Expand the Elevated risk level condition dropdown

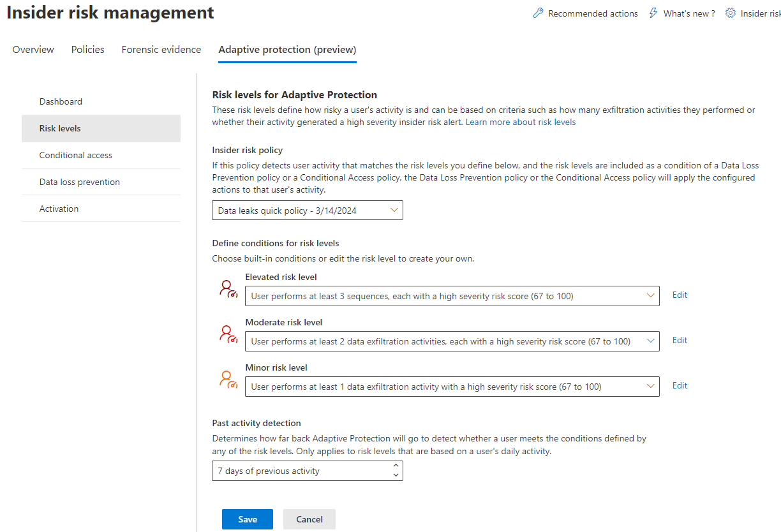(x=452, y=296)
